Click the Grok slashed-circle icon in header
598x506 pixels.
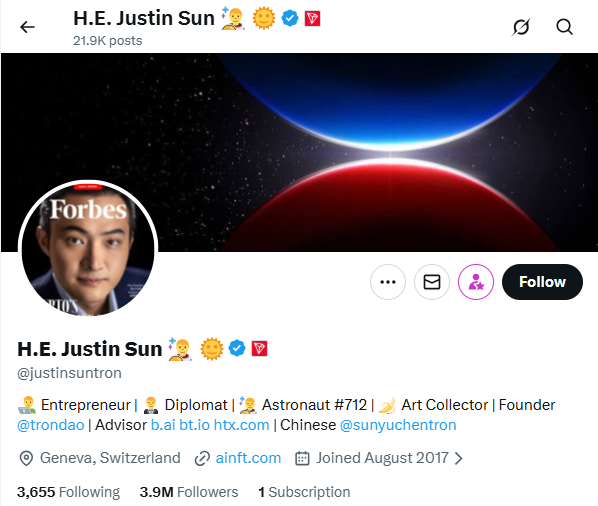click(x=521, y=27)
